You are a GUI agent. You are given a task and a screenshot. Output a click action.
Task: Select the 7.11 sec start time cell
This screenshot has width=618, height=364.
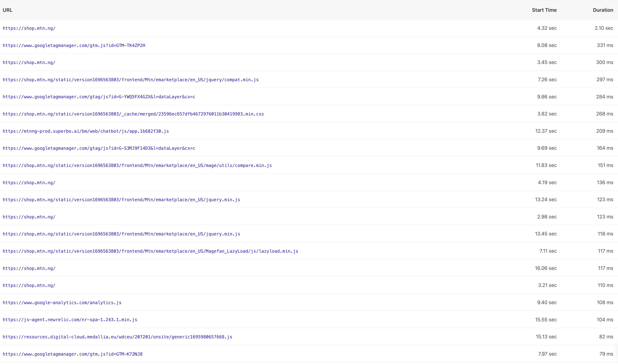548,251
